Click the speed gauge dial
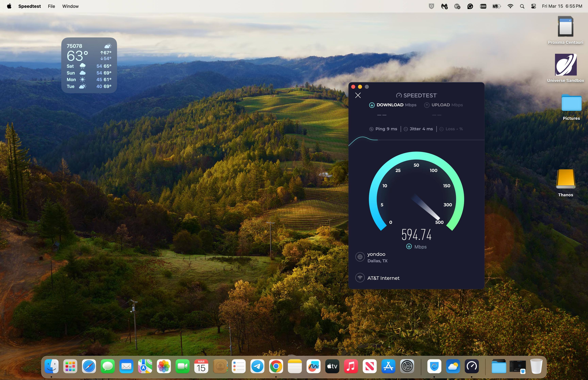Screen dimensions: 588x380 coord(416,195)
